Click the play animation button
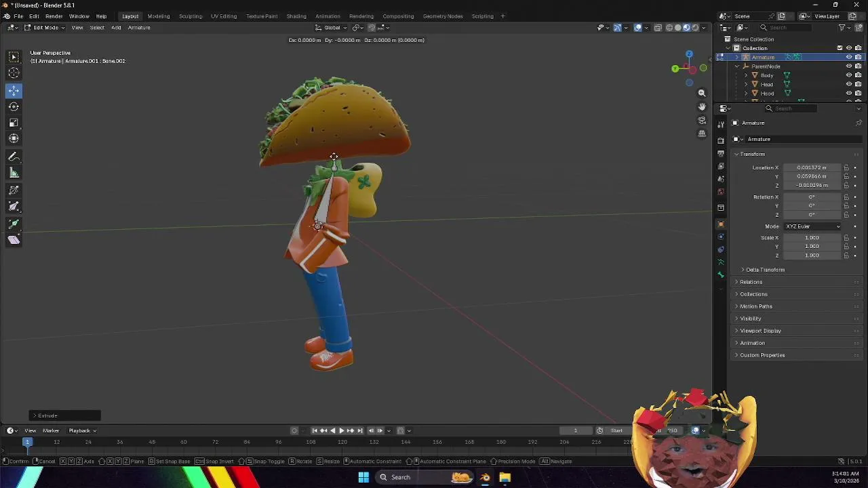 pyautogui.click(x=341, y=430)
